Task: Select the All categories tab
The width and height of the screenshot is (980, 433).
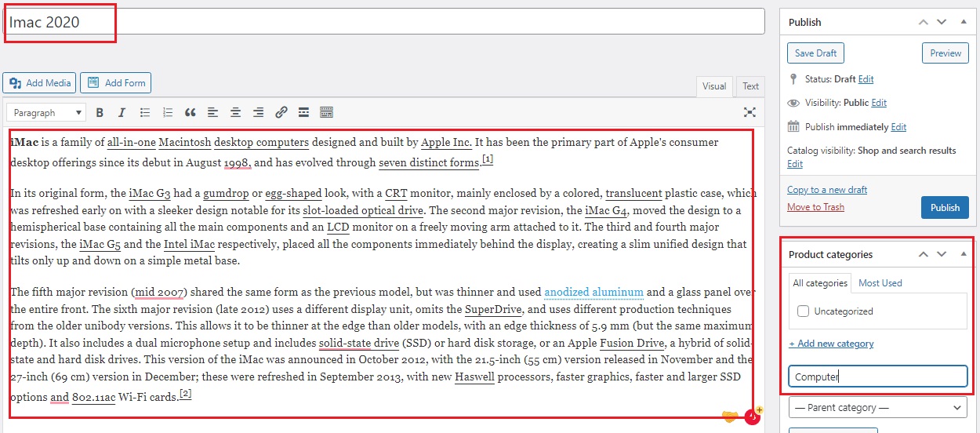Action: click(x=820, y=283)
